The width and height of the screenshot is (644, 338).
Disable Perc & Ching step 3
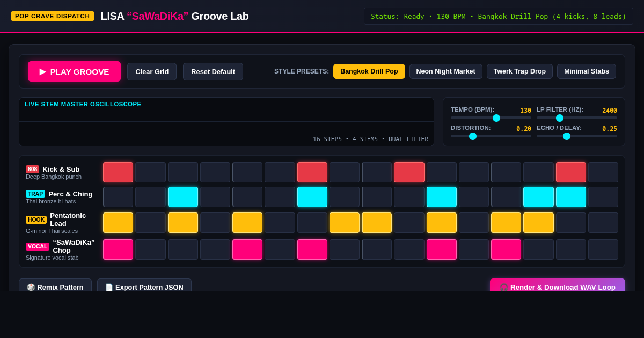tap(183, 197)
